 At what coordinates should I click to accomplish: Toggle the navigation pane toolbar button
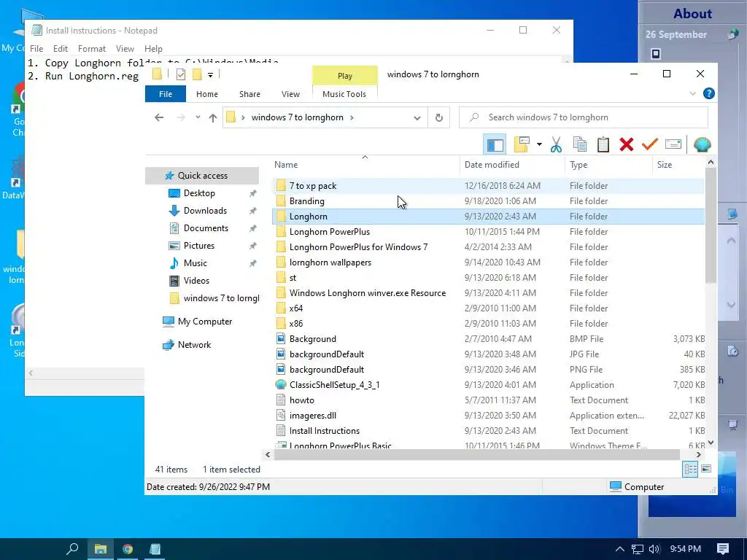point(495,144)
